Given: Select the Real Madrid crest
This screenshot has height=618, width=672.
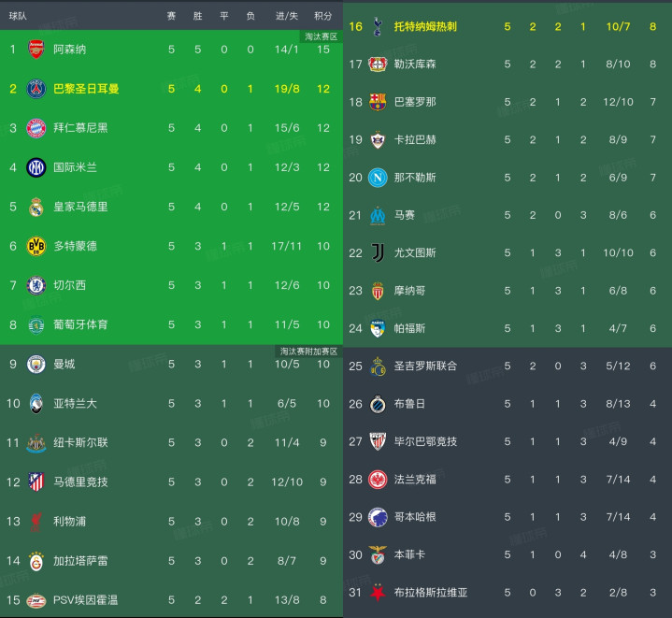Looking at the screenshot, I should (x=36, y=207).
